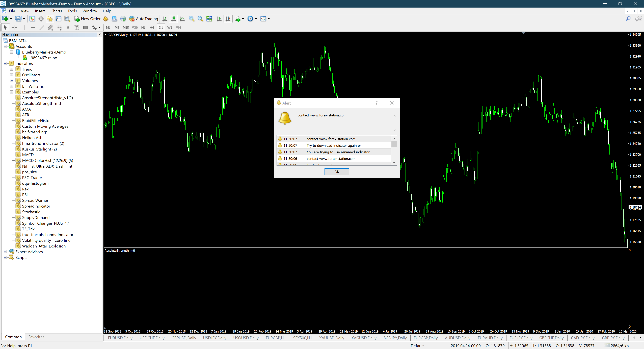Click the New Order button
The image size is (644, 349).
click(x=88, y=19)
